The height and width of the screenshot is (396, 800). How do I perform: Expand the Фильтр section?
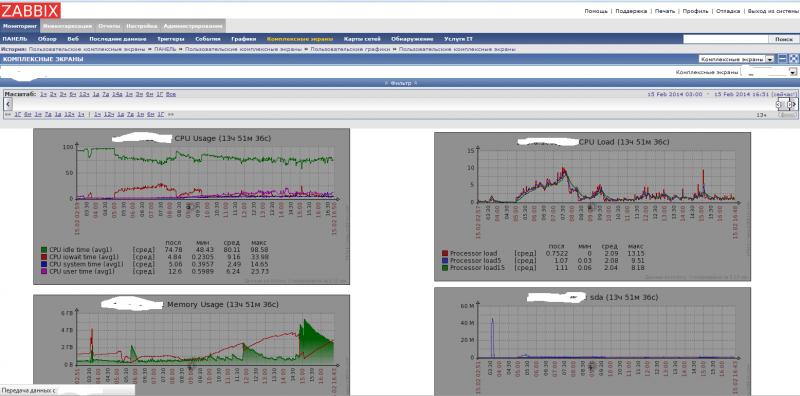(x=401, y=83)
